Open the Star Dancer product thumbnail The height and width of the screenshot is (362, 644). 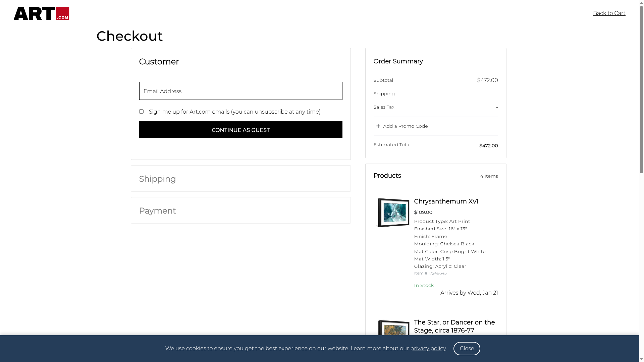393,328
